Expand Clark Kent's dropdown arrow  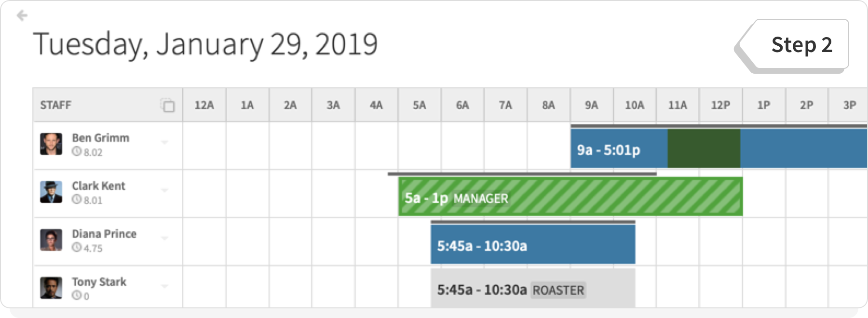[164, 190]
